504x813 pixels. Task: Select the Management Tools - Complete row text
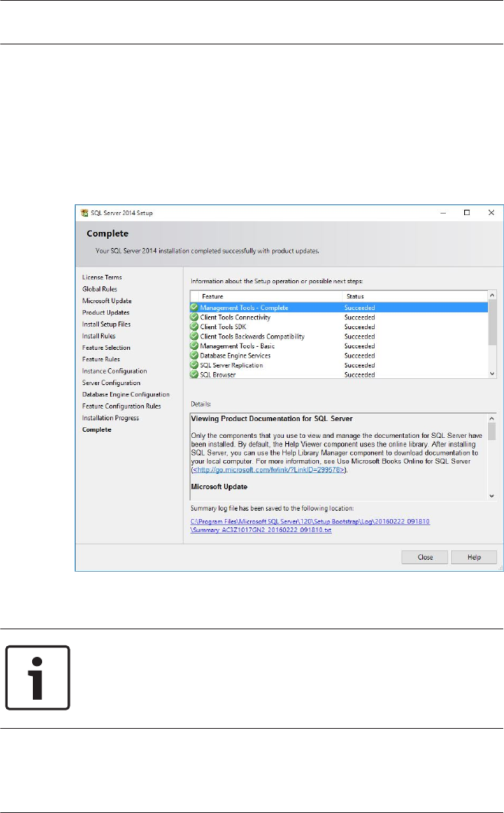[244, 308]
